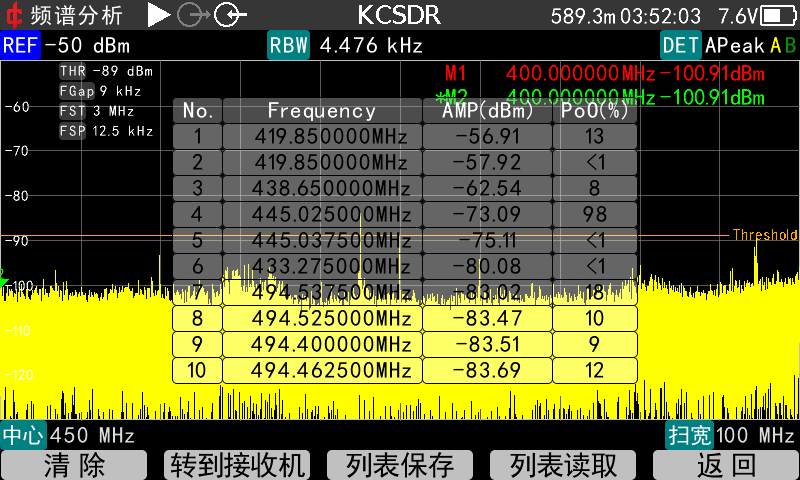Open the THR threshold value
Image resolution: width=800 pixels, height=480 pixels.
(106, 71)
